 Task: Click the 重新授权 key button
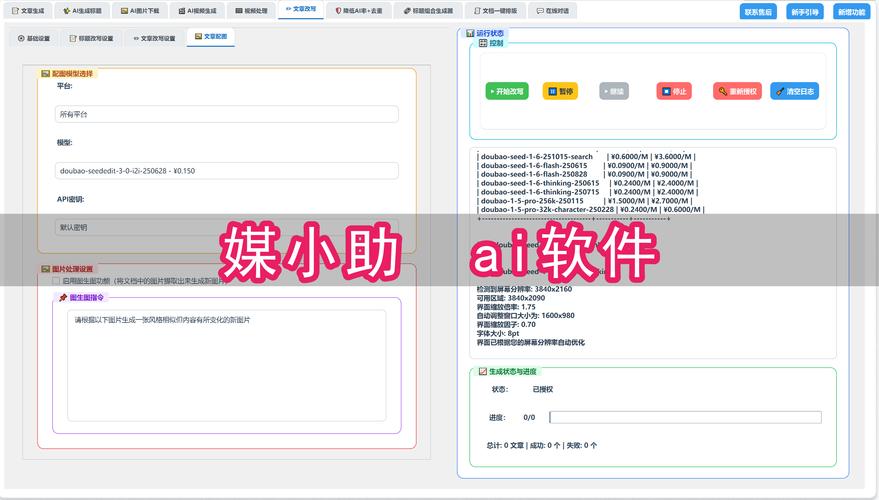(737, 91)
